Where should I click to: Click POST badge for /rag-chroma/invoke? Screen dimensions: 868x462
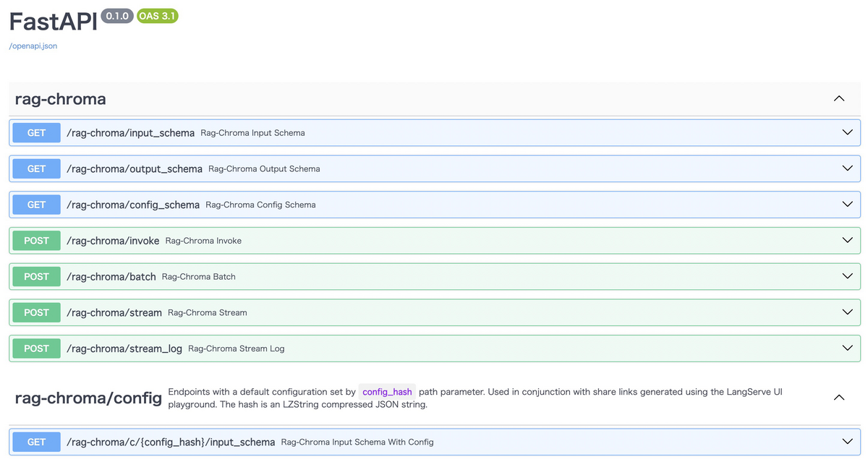[37, 241]
